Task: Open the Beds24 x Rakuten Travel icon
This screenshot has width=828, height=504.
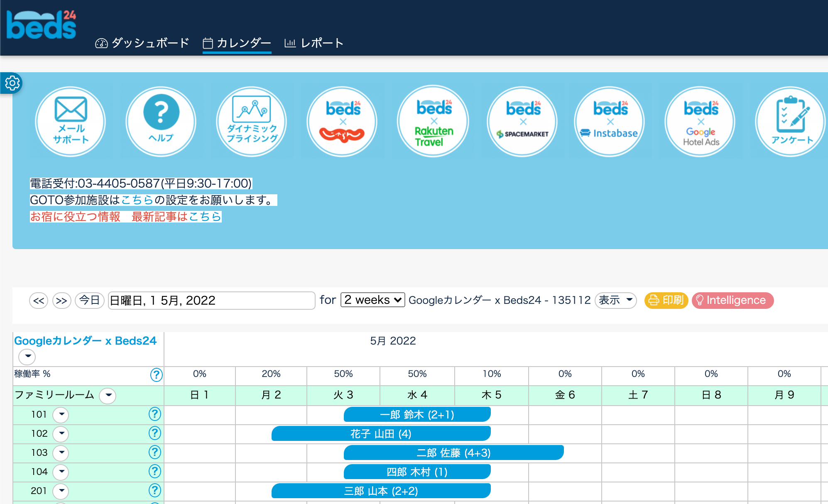Action: pyautogui.click(x=433, y=121)
